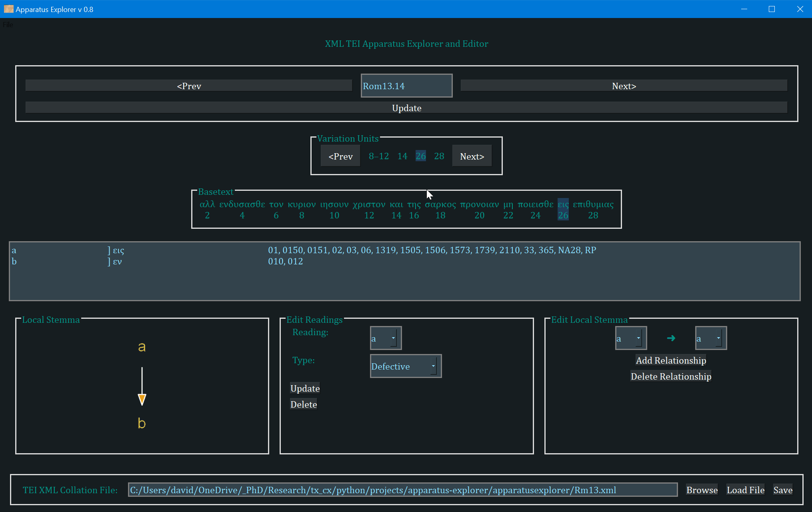Viewport: 812px width, 512px height.
Task: Click the Rom13.14 reference input field
Action: coord(406,86)
